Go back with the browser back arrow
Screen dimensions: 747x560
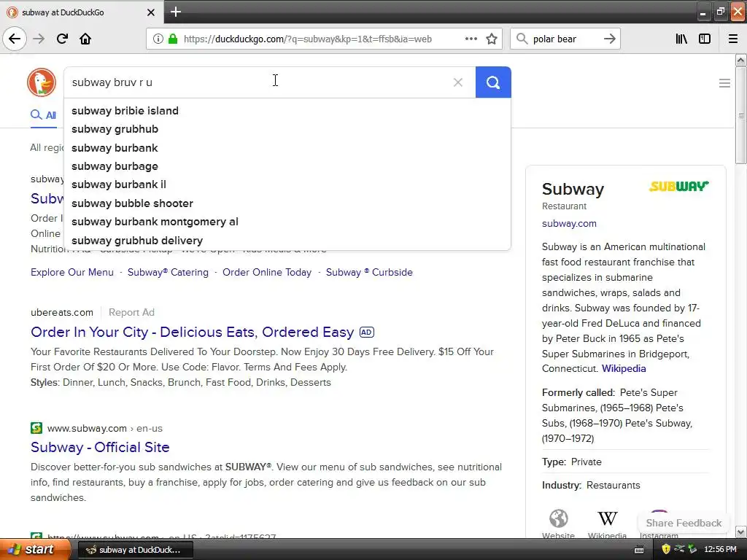pyautogui.click(x=15, y=39)
